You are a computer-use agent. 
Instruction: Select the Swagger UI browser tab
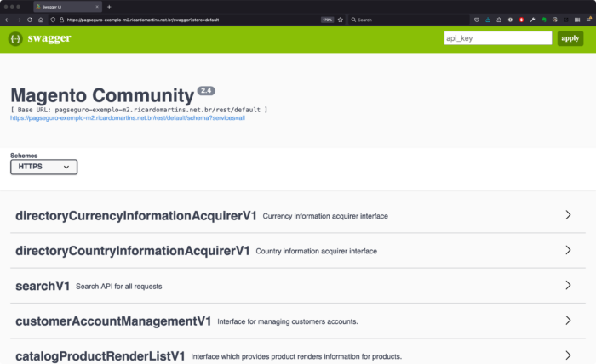pyautogui.click(x=67, y=7)
